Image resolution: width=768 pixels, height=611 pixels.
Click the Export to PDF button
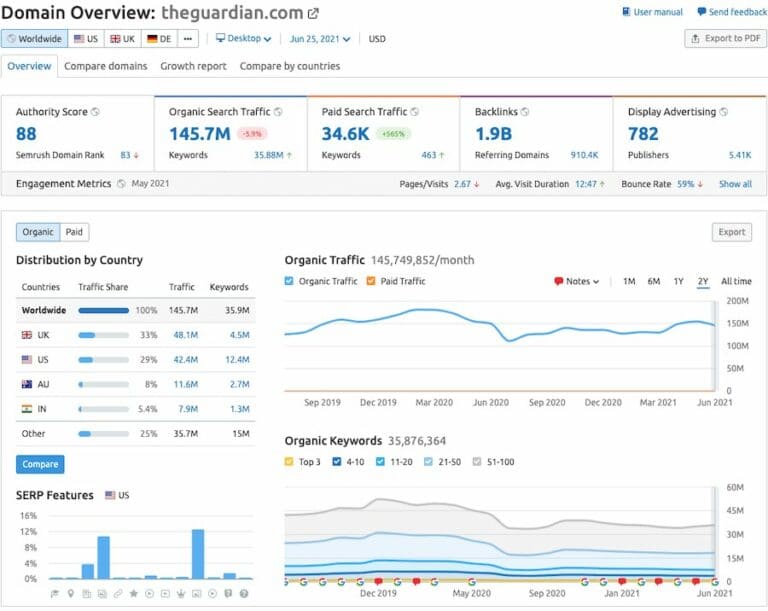725,39
